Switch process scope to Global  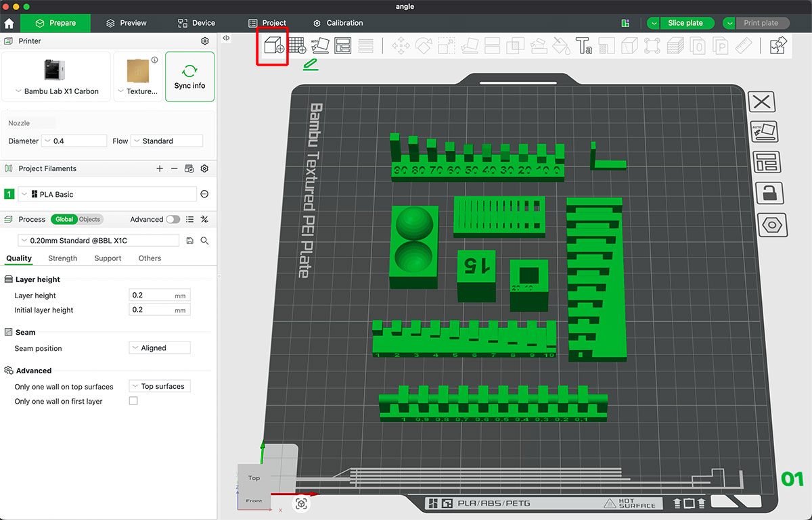click(x=64, y=219)
